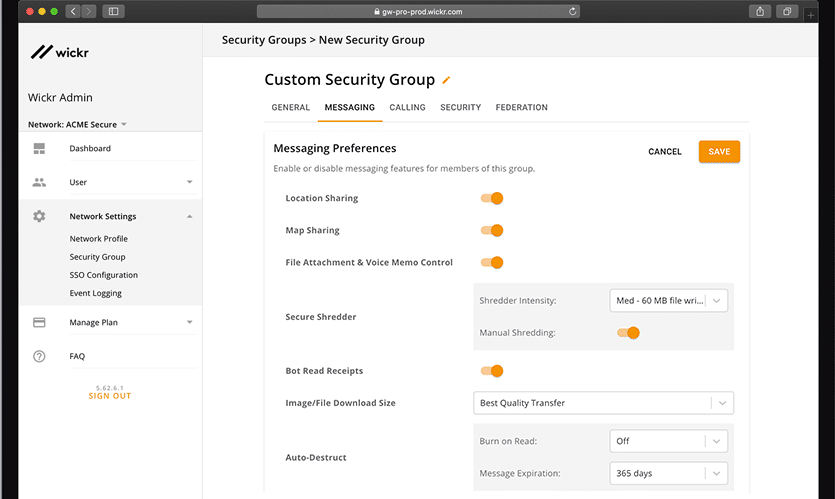Switch to the General tab

click(x=291, y=107)
